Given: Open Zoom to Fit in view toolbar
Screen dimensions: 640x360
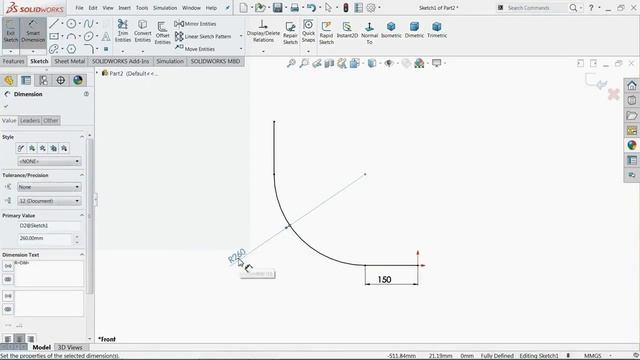Looking at the screenshot, I should (x=291, y=63).
